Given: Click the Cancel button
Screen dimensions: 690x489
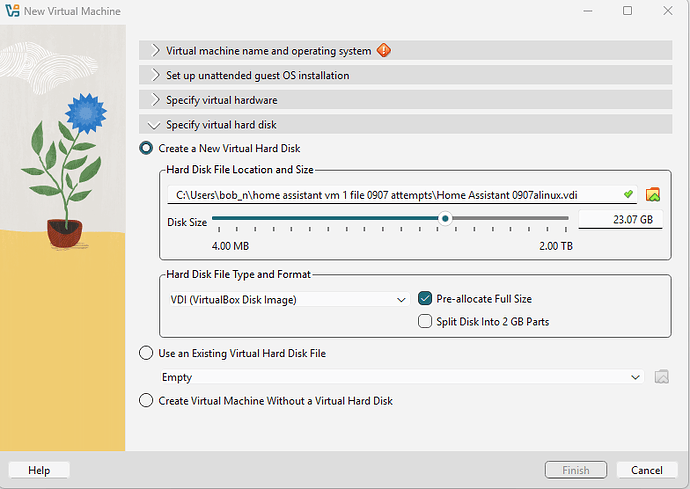Looking at the screenshot, I should click(x=646, y=470).
